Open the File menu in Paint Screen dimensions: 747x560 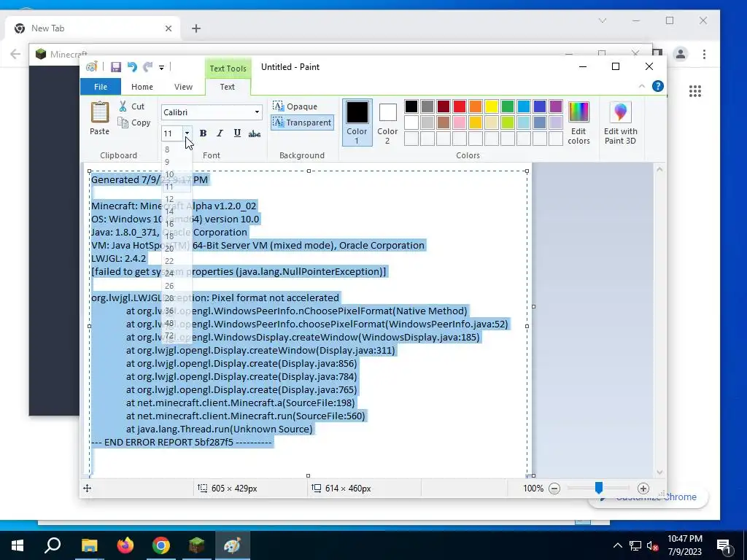101,87
